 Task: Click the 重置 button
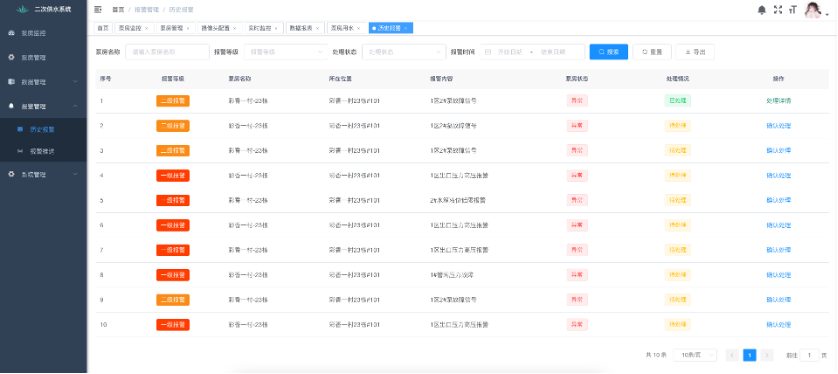652,52
